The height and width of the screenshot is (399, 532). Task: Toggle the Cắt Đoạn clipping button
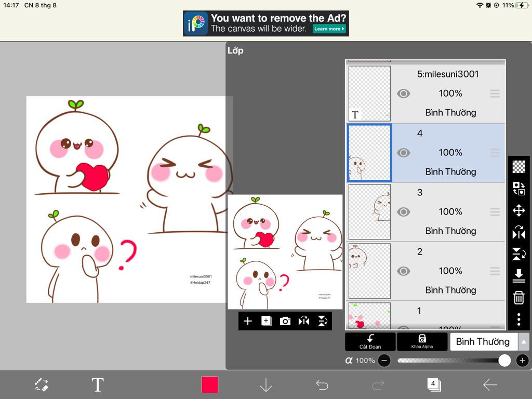point(370,342)
